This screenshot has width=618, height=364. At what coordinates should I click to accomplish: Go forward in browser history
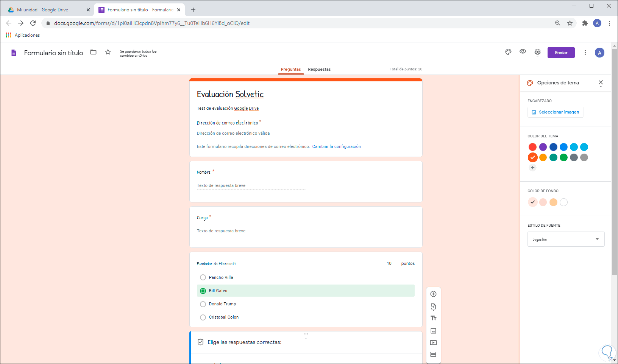pyautogui.click(x=21, y=23)
